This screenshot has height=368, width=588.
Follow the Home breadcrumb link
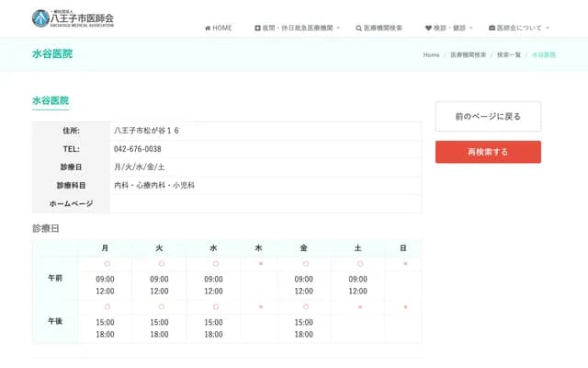[431, 55]
